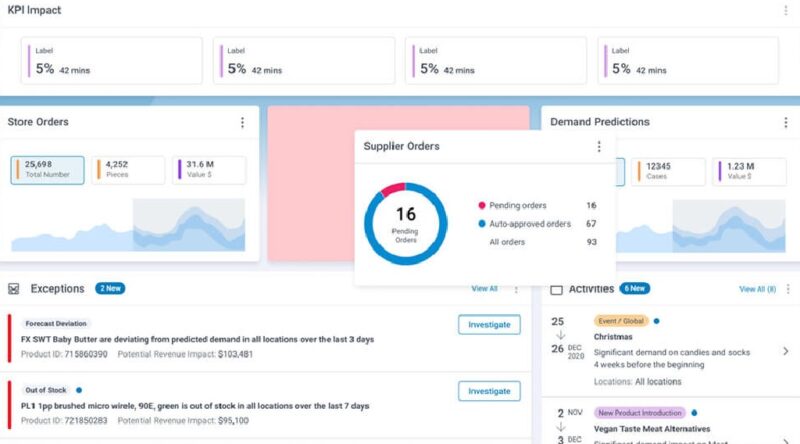The image size is (800, 444).
Task: Open Exceptions panel three-dot menu
Action: (x=516, y=289)
